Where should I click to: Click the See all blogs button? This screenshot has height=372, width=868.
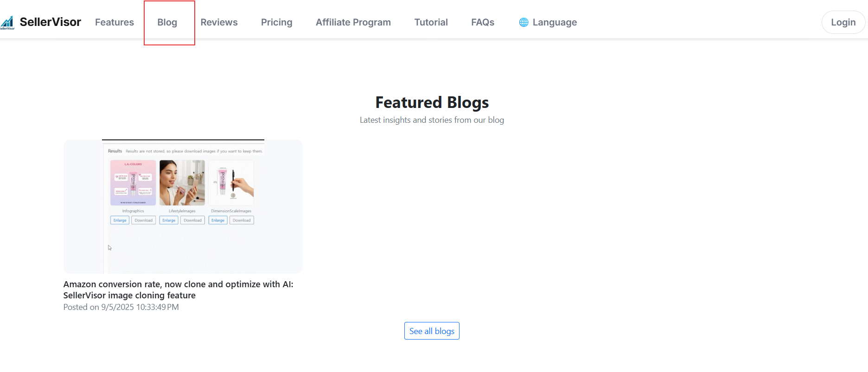point(432,331)
